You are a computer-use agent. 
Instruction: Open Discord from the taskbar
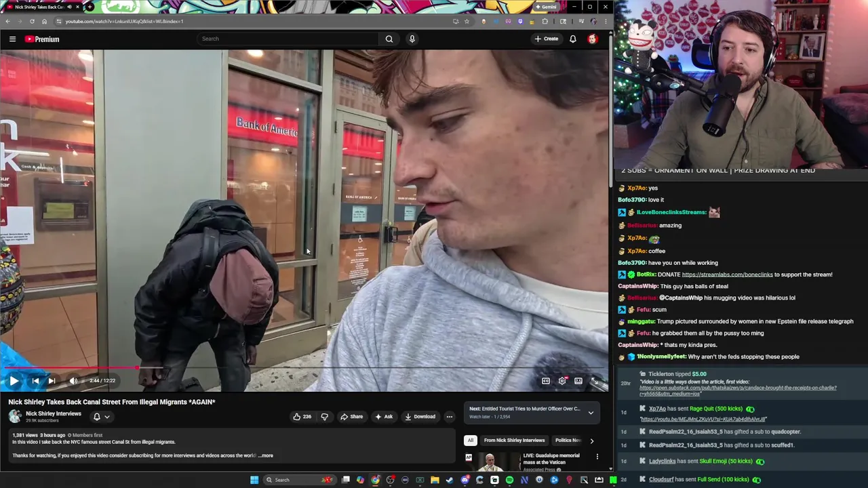click(x=465, y=480)
